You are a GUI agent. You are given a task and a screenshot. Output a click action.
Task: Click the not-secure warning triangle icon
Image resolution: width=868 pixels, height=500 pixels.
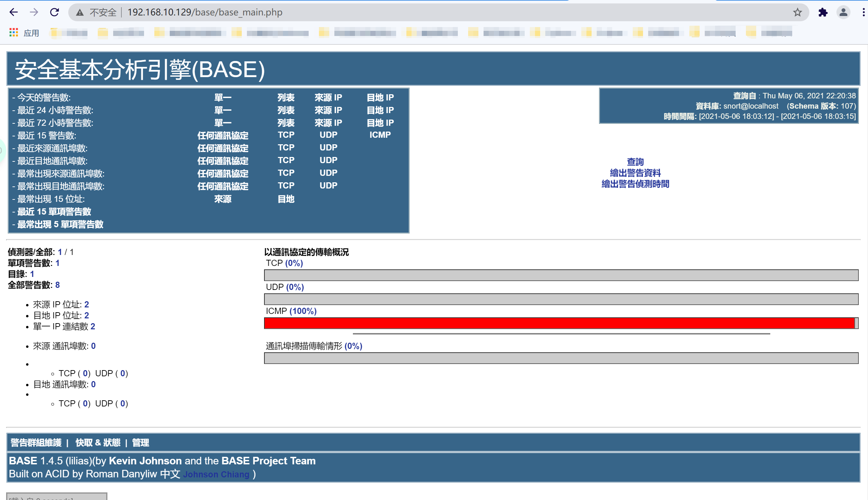pos(80,13)
